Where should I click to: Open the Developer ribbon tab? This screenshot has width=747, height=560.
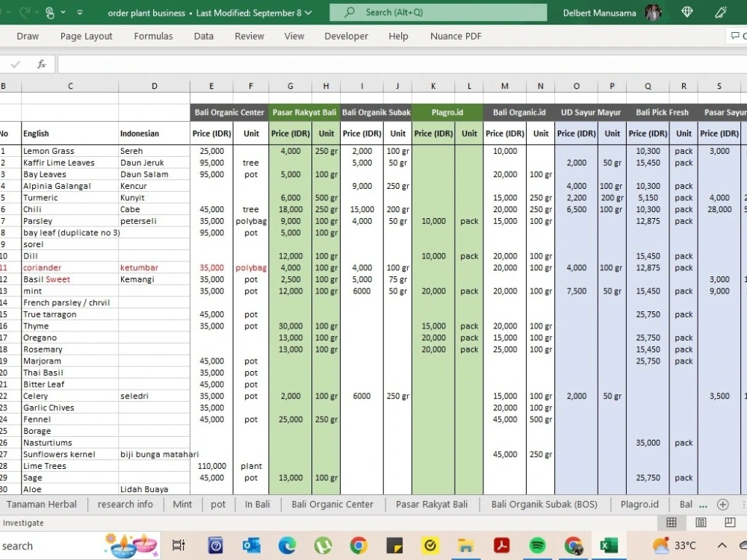point(347,36)
